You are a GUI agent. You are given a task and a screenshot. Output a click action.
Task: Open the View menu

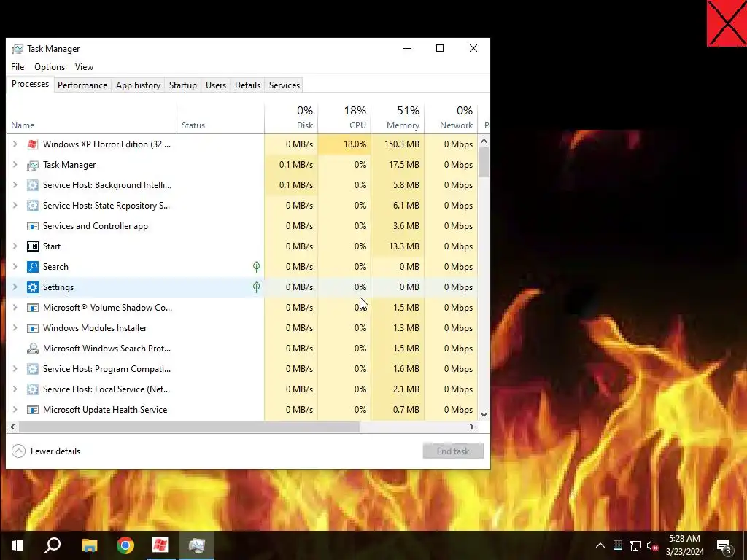coord(85,67)
